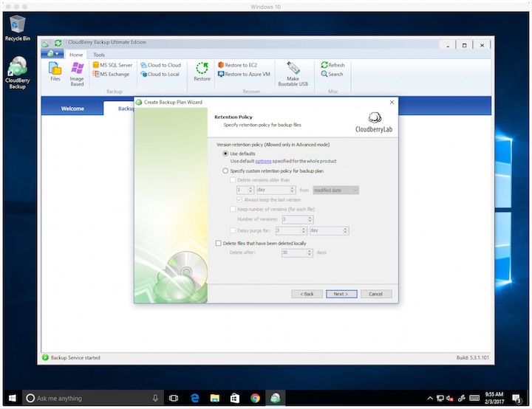This screenshot has width=532, height=409.
Task: Adjust the Number of versions spinner
Action: click(310, 219)
